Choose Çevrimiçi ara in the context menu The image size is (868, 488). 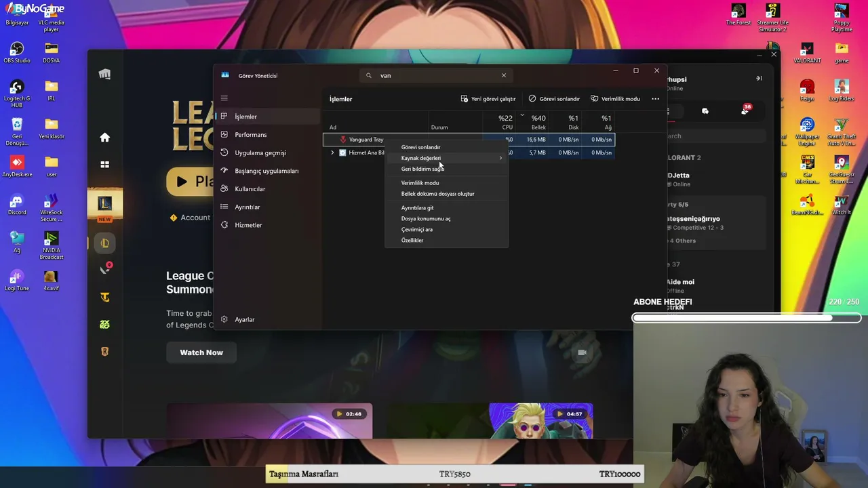[446, 230]
